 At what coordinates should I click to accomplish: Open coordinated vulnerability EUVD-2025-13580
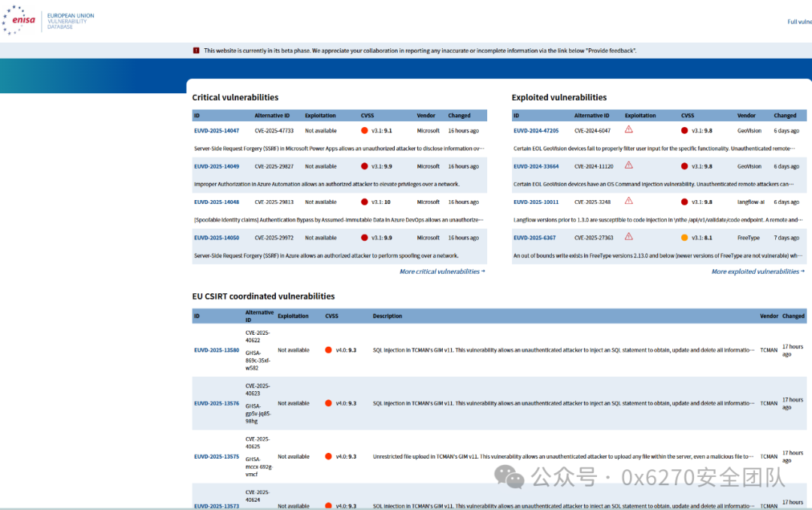click(217, 351)
